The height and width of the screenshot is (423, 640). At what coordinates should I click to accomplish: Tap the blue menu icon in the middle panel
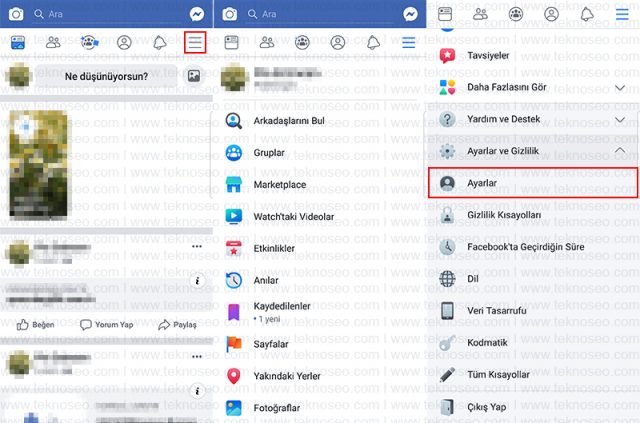(x=409, y=42)
